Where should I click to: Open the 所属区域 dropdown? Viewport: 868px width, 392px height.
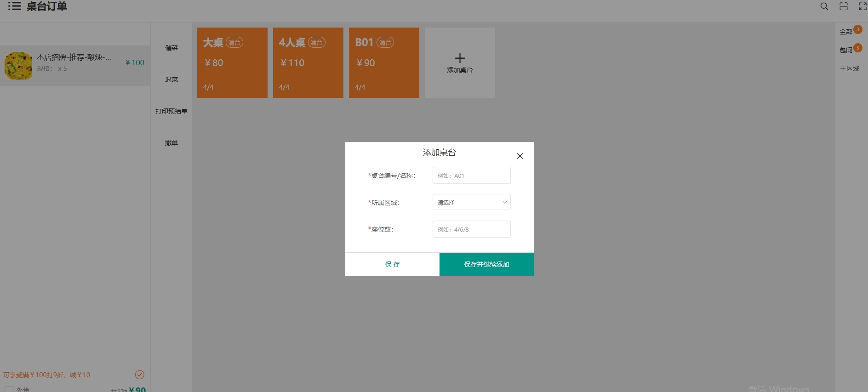click(471, 202)
